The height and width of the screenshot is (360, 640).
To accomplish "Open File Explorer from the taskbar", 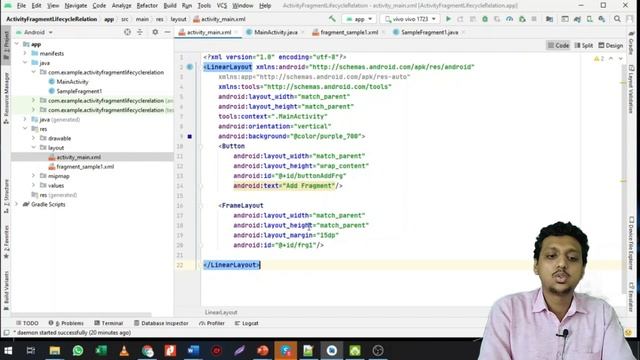I will pyautogui.click(x=55, y=350).
